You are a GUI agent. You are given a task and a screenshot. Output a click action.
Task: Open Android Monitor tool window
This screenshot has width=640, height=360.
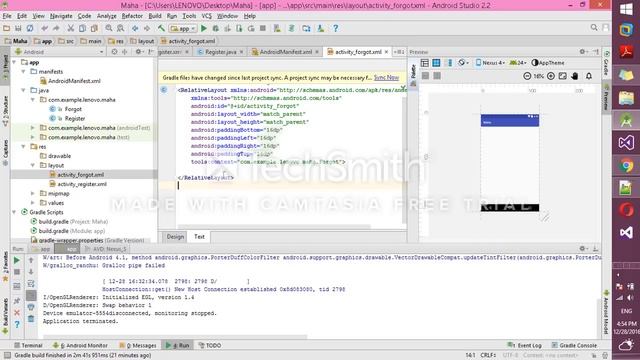[x=80, y=345]
